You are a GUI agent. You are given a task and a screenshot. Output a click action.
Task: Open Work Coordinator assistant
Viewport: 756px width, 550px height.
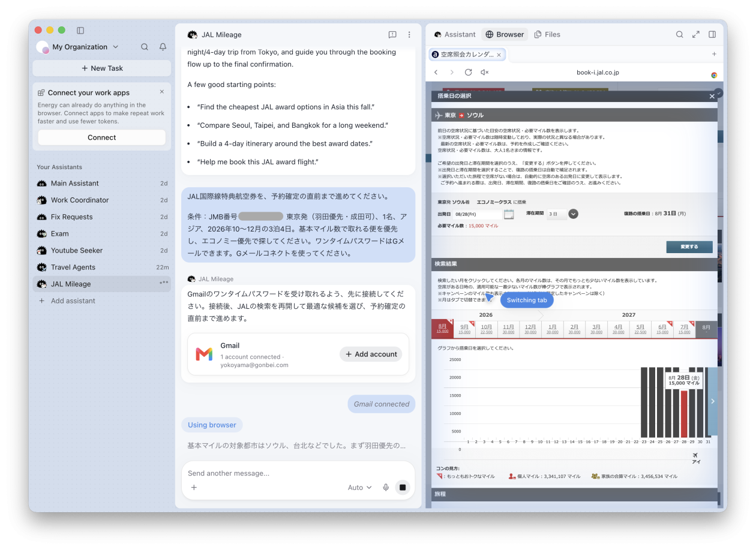coord(102,200)
